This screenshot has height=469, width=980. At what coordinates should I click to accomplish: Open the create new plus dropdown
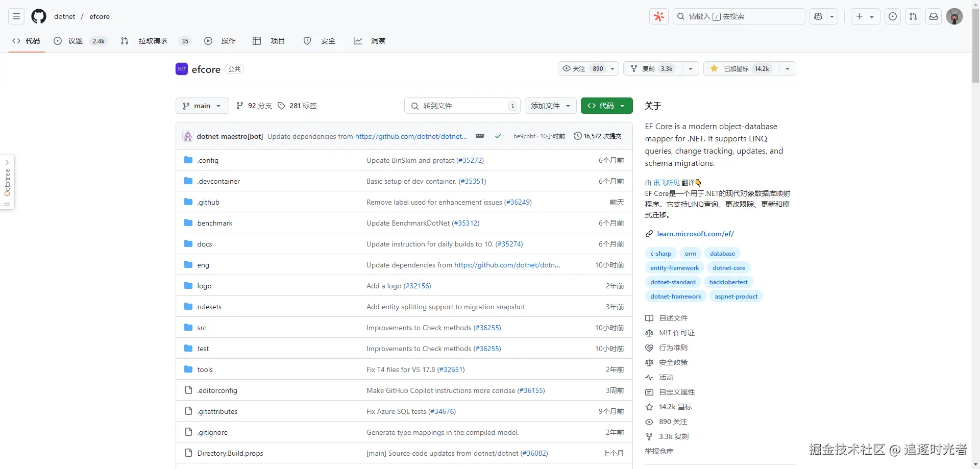pyautogui.click(x=865, y=16)
